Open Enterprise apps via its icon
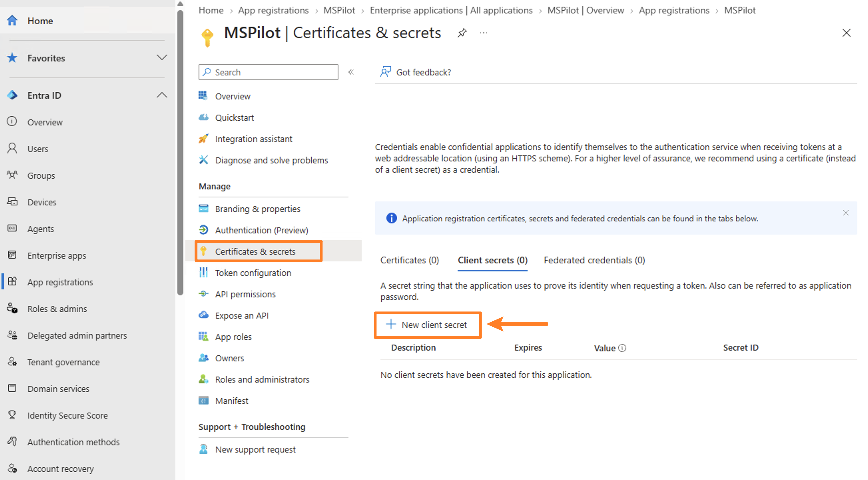 point(12,255)
